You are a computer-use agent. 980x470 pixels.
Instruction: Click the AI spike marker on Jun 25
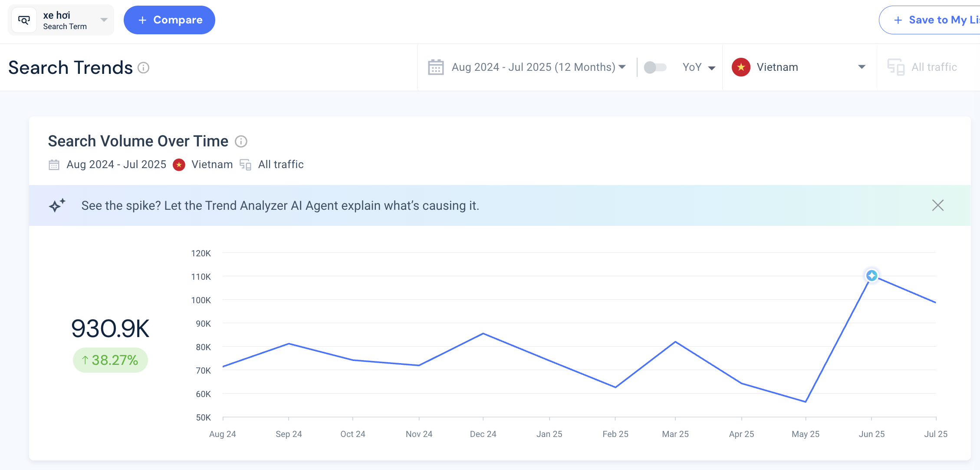(871, 275)
